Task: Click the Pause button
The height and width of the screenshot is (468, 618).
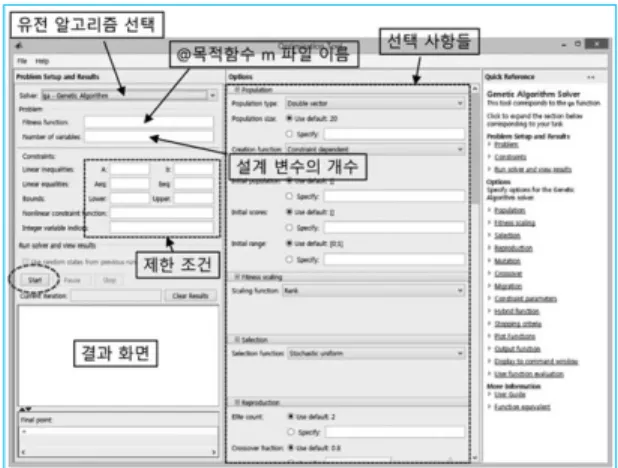Action: point(72,280)
